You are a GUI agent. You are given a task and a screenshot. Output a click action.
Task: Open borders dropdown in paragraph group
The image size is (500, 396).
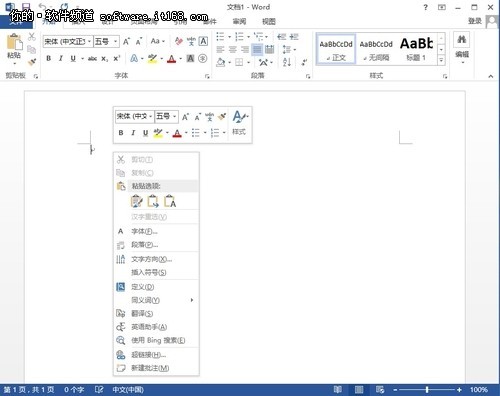point(248,62)
